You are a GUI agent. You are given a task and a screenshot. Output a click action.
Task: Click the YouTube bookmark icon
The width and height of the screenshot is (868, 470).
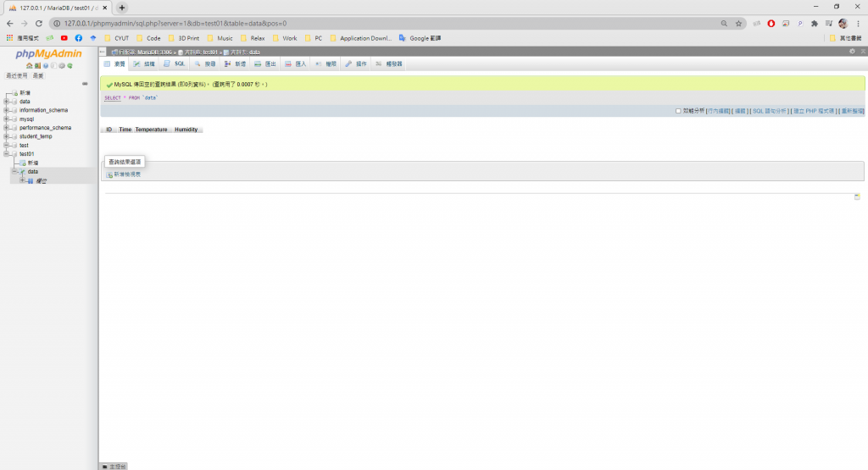coord(64,38)
